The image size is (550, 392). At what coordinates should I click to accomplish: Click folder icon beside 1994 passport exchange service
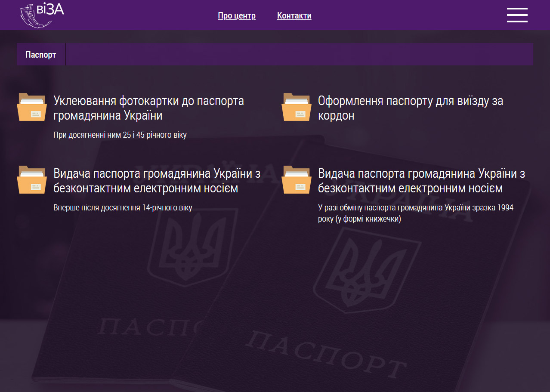point(297,180)
